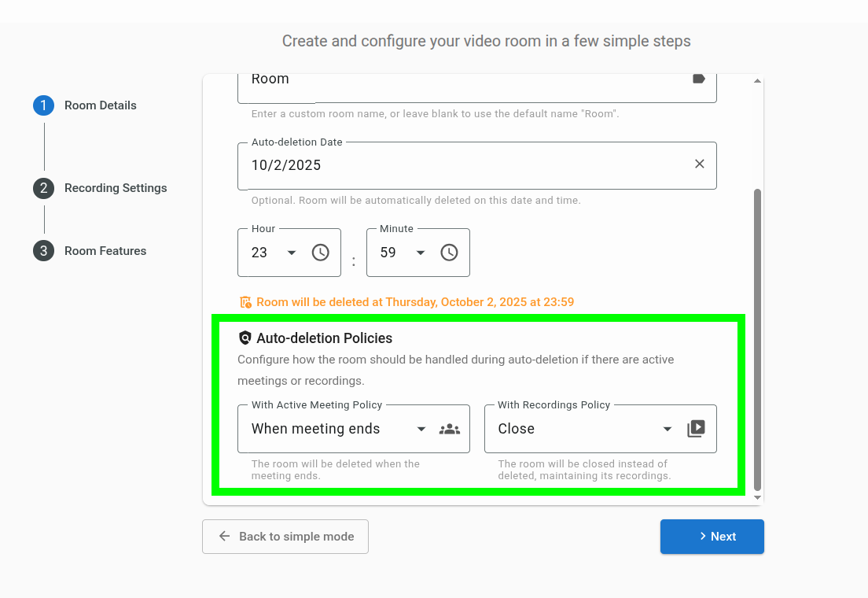Screen dimensions: 868x598
Task: Click the Auto-deletion Date input field
Action: pos(464,165)
